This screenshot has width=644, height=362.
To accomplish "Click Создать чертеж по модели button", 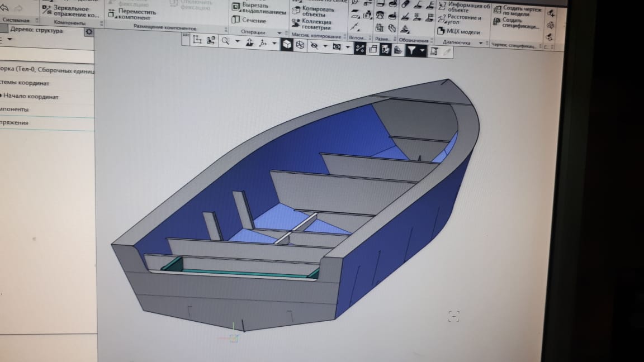I will pos(517,11).
